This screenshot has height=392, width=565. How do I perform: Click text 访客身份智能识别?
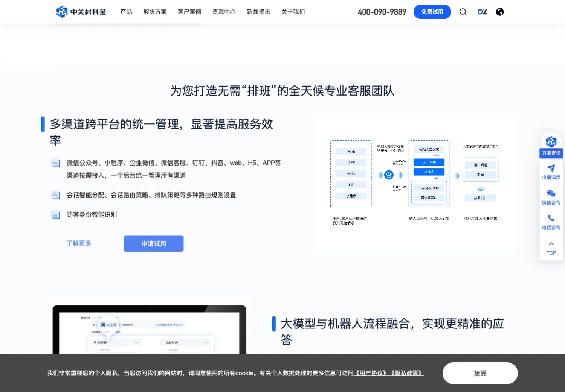click(x=92, y=215)
